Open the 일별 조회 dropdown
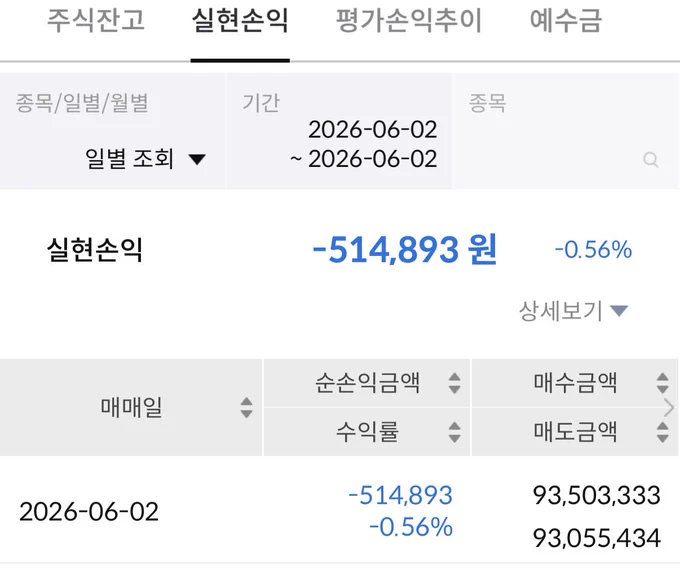 (x=145, y=159)
